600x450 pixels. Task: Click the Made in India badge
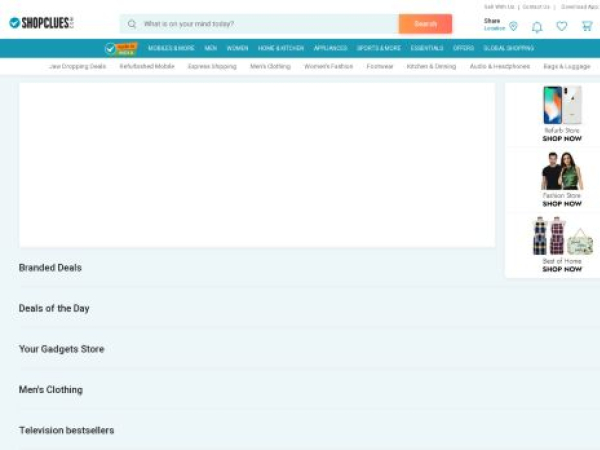click(121, 49)
